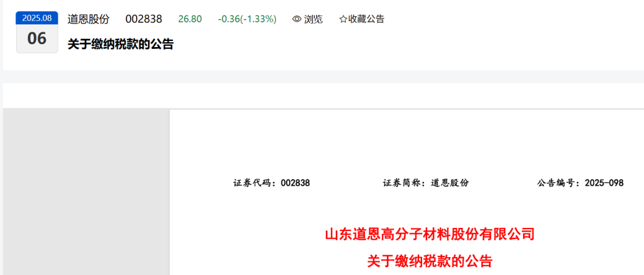
Task: Click the green price 26.80
Action: [190, 19]
